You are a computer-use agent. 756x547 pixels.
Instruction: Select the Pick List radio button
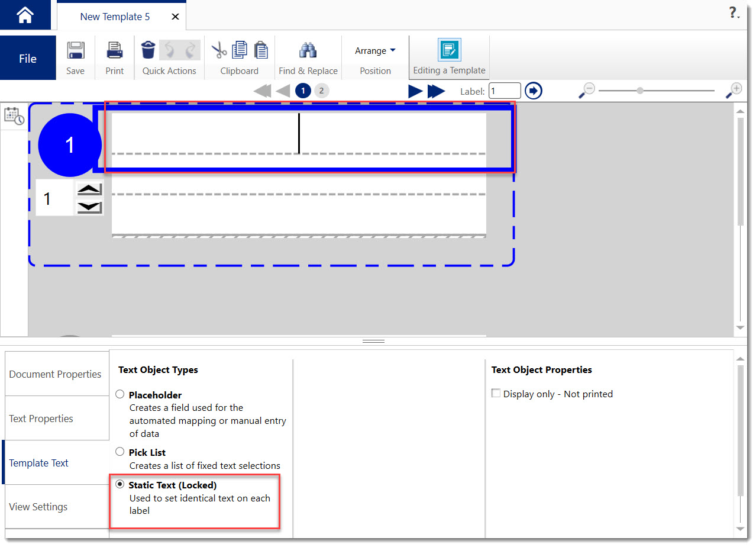point(120,452)
